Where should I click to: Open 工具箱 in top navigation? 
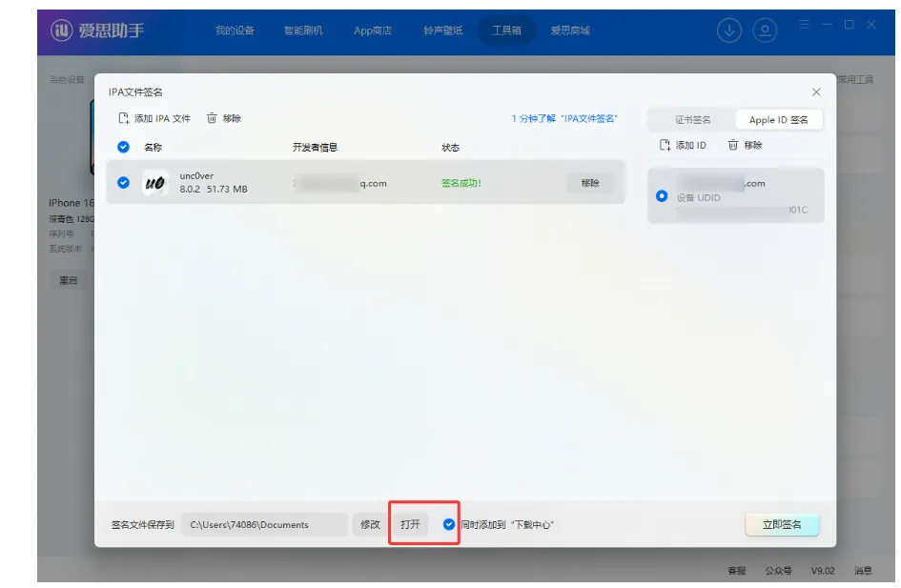[x=506, y=30]
